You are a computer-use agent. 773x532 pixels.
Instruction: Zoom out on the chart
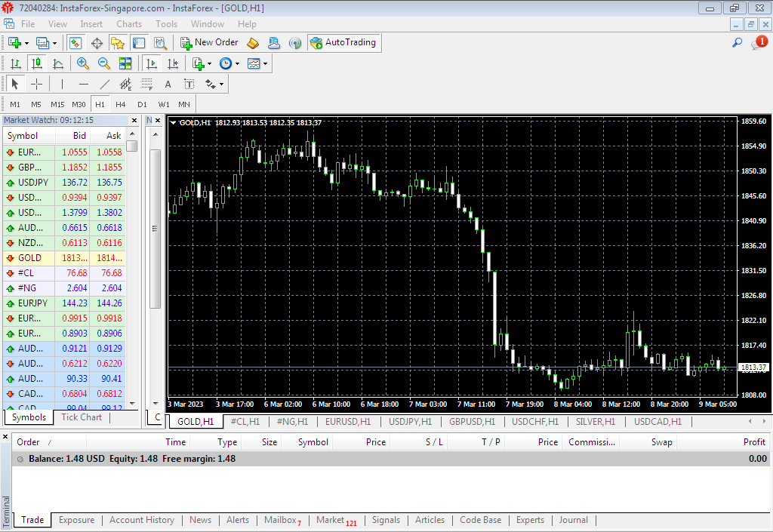coord(103,63)
